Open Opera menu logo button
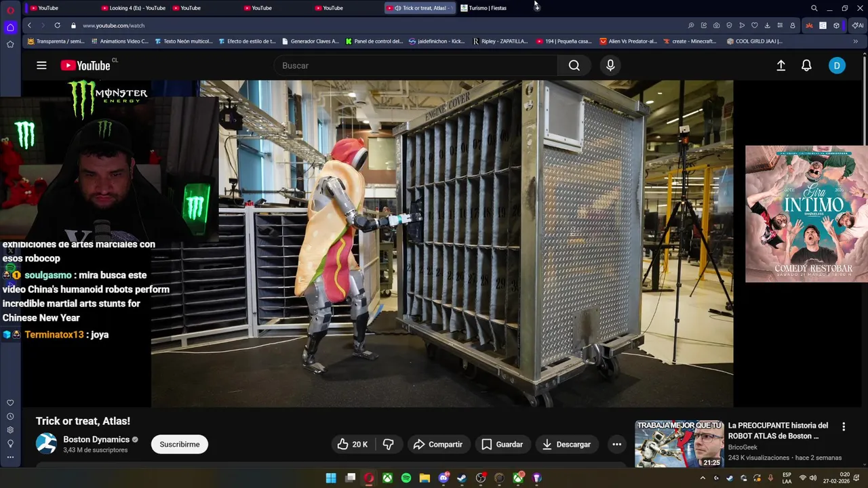The height and width of the screenshot is (488, 868). (x=10, y=9)
